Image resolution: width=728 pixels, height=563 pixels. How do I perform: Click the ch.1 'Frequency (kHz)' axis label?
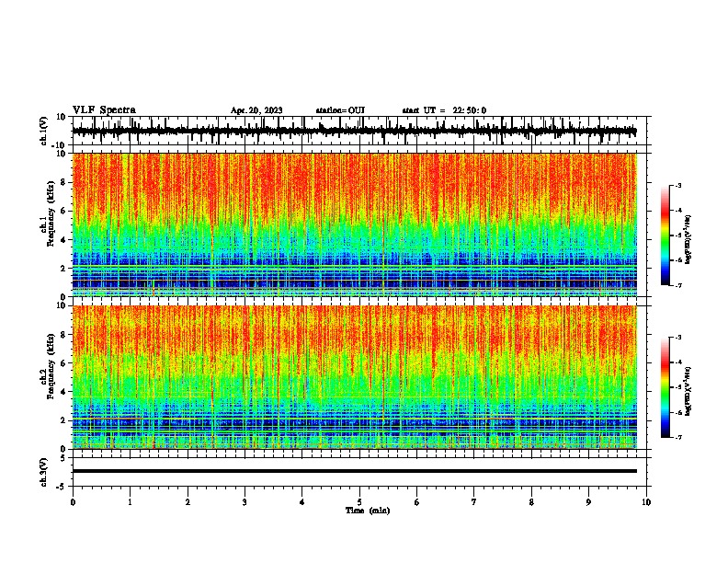tap(51, 214)
